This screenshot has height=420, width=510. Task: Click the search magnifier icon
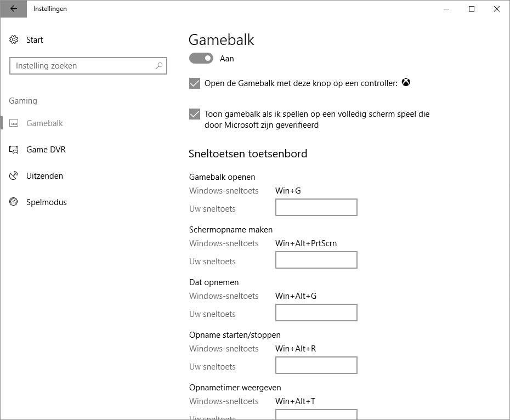pyautogui.click(x=159, y=66)
